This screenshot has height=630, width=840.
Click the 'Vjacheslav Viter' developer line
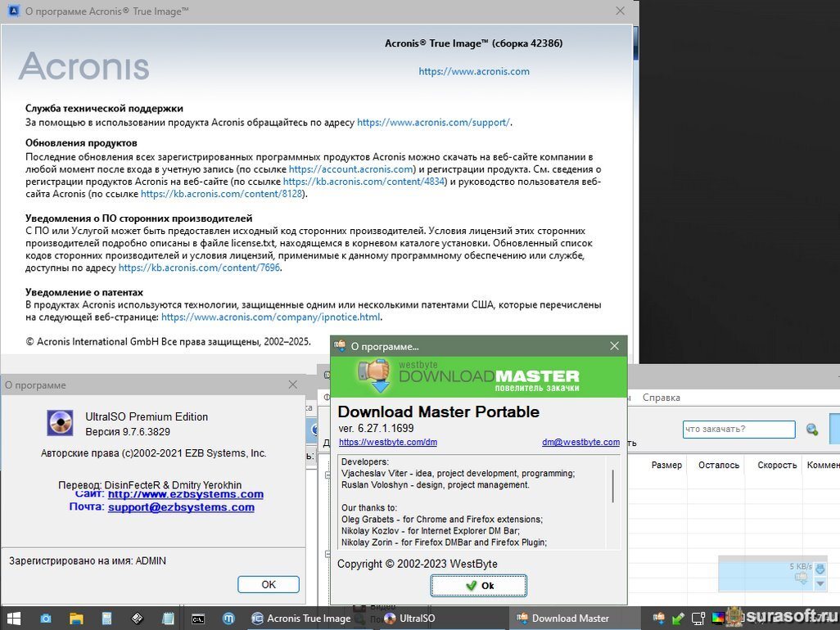[458, 473]
